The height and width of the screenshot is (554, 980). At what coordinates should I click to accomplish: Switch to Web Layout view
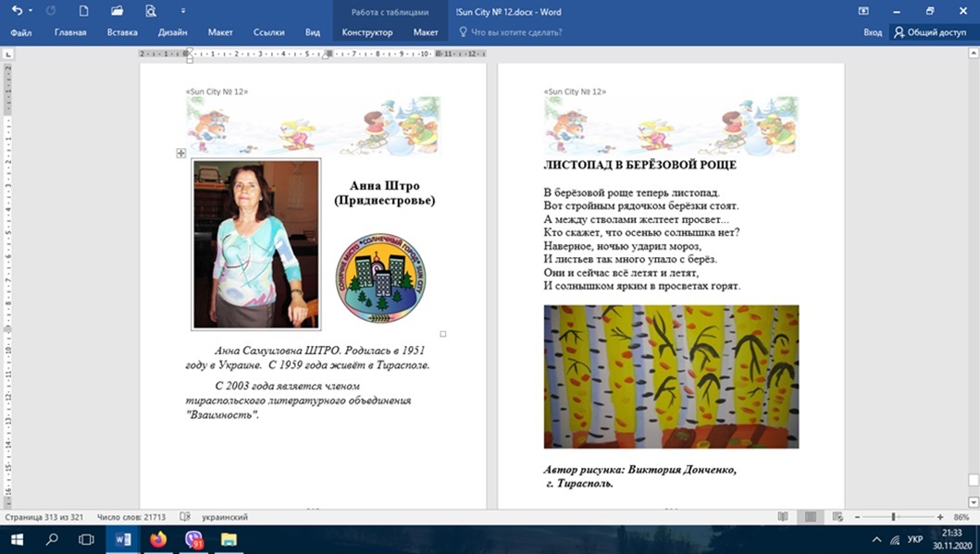[x=837, y=517]
